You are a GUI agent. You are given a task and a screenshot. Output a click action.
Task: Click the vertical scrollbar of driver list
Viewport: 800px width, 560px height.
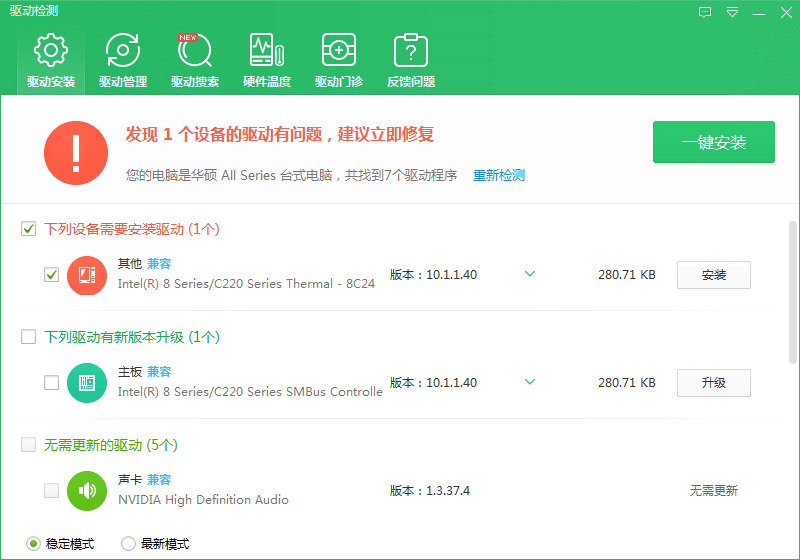pos(792,292)
